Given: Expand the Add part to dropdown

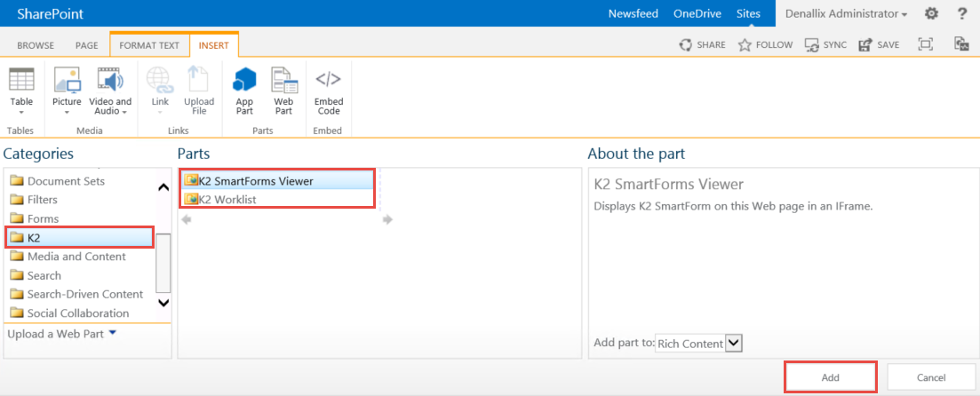Looking at the screenshot, I should point(734,343).
